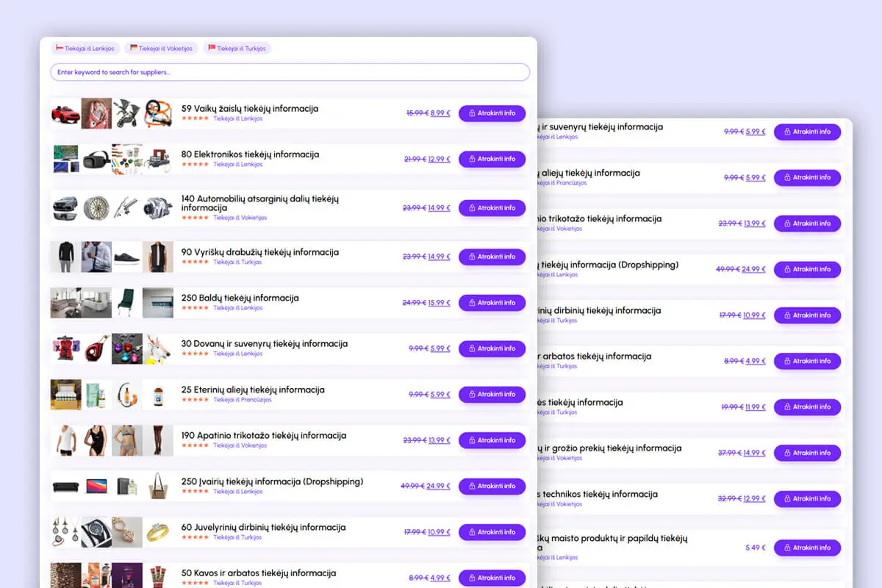The width and height of the screenshot is (882, 588).
Task: Click lock icon in Baldų row unlock button
Action: (x=472, y=303)
